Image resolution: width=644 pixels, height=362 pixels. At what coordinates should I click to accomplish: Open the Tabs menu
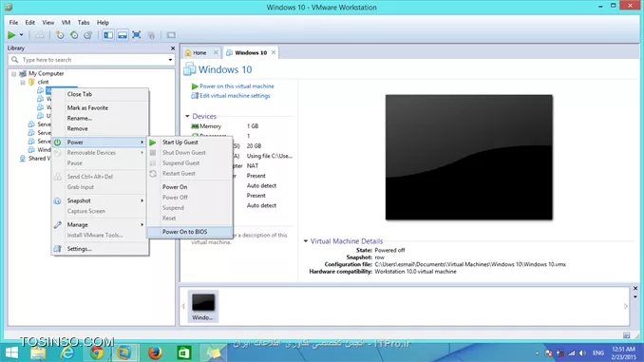[84, 23]
